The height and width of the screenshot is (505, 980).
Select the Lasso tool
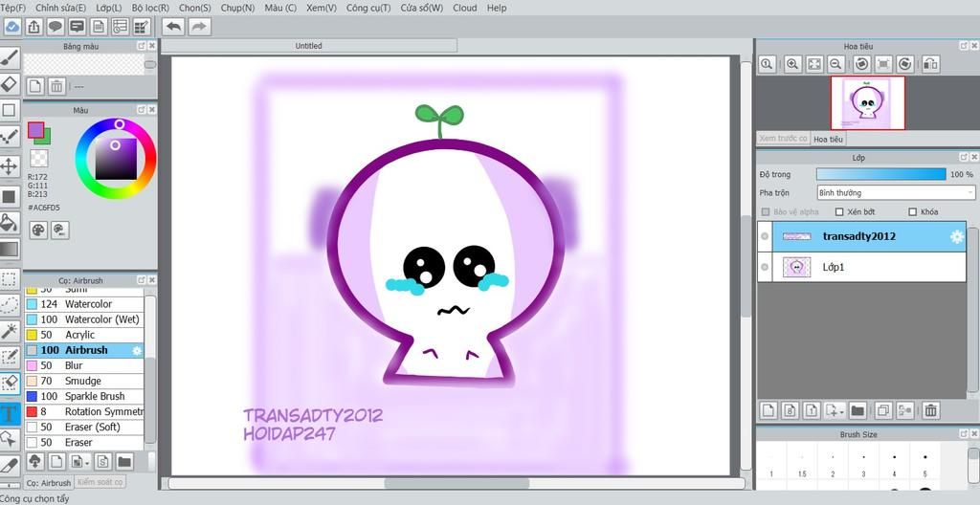[10, 305]
